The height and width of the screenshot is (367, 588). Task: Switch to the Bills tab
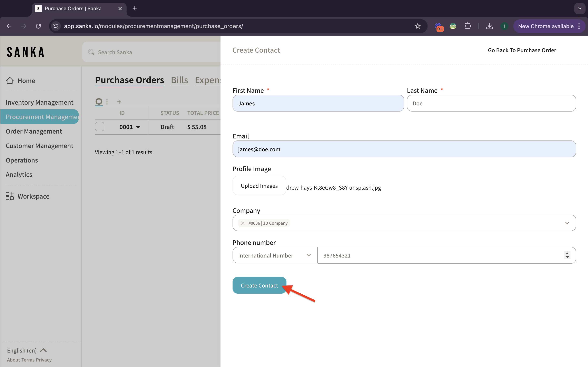[179, 80]
